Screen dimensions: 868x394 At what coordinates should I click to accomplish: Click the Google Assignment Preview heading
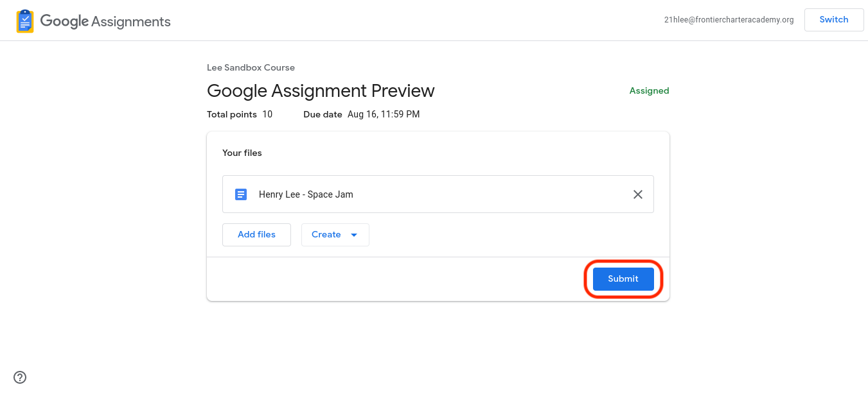pos(321,90)
